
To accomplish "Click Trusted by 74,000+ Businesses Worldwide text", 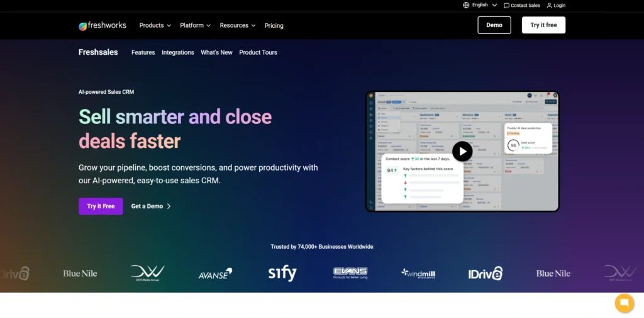I will 322,247.
